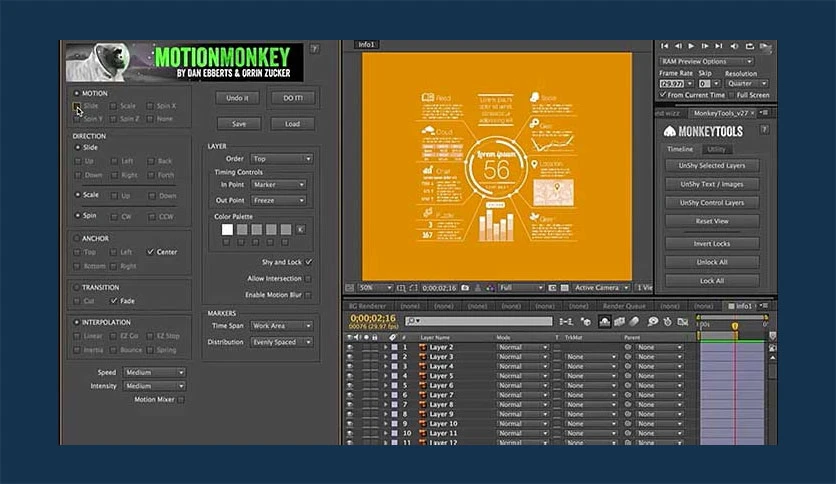Uncheck the Fade transition checkbox
This screenshot has height=484, width=836.
coord(114,301)
